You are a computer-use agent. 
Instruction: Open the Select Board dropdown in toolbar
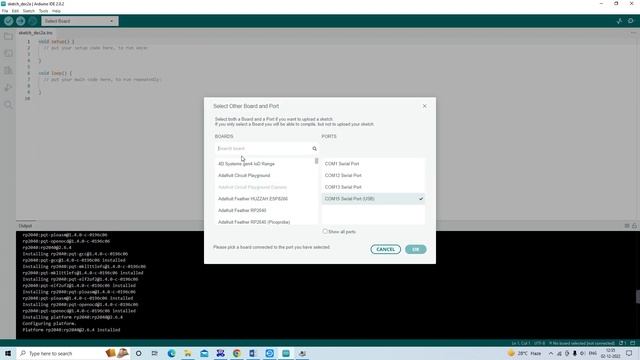click(x=80, y=21)
